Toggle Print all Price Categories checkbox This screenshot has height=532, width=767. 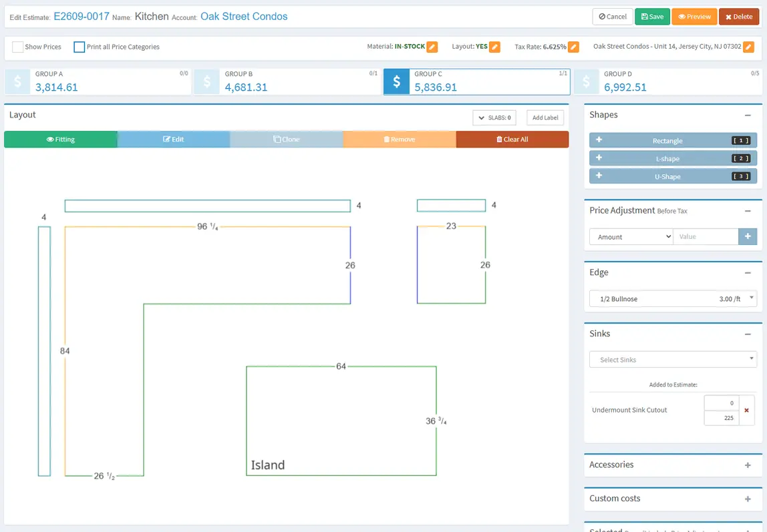pos(79,47)
